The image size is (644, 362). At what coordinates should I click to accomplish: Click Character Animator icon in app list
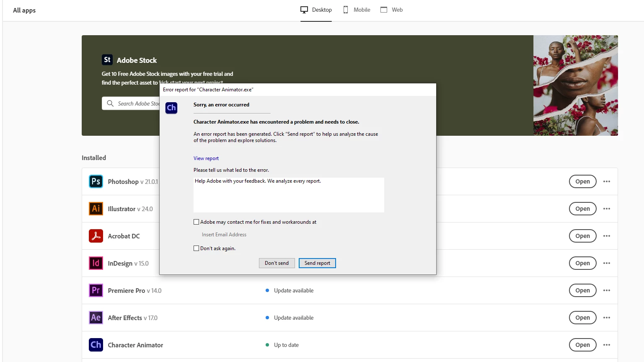click(96, 345)
